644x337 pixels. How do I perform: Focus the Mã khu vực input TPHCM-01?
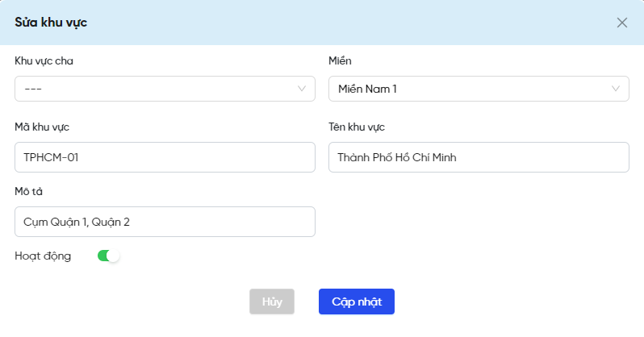(x=165, y=157)
